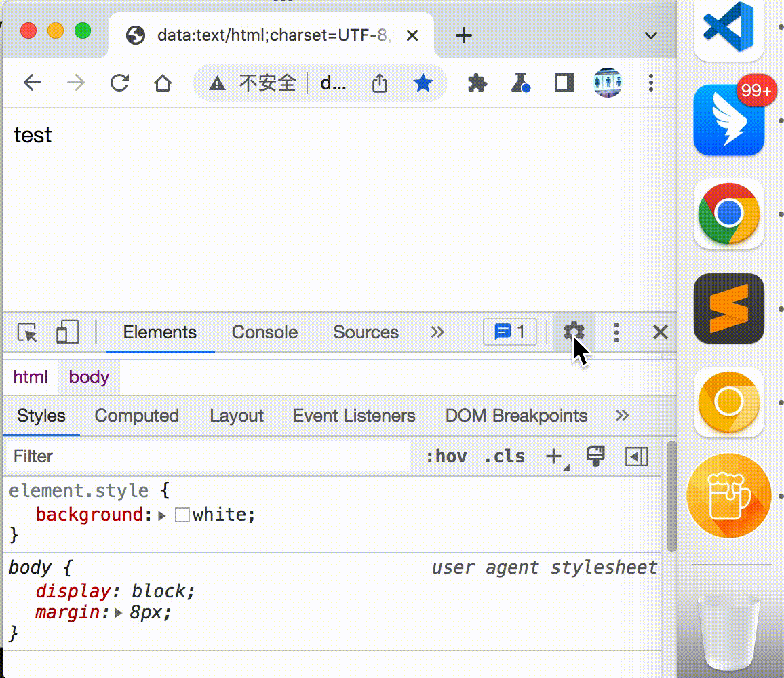Viewport: 784px width, 678px height.
Task: Open the tab search dropdown
Action: click(650, 35)
